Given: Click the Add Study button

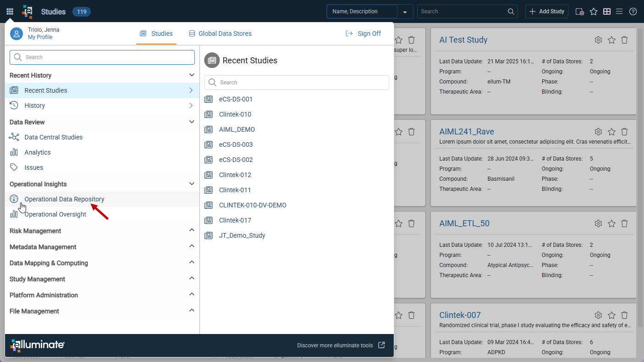Looking at the screenshot, I should pos(547,11).
